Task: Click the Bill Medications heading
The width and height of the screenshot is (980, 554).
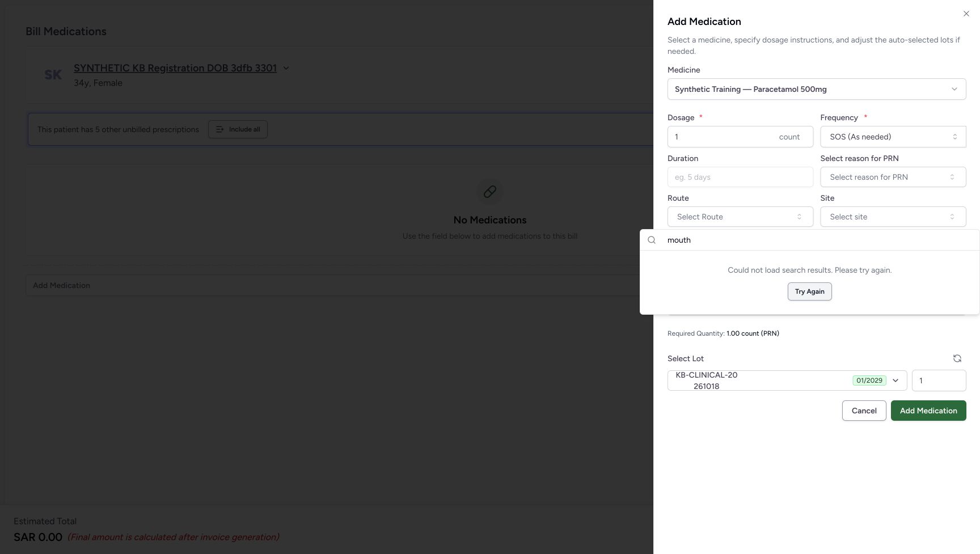Action: tap(66, 31)
